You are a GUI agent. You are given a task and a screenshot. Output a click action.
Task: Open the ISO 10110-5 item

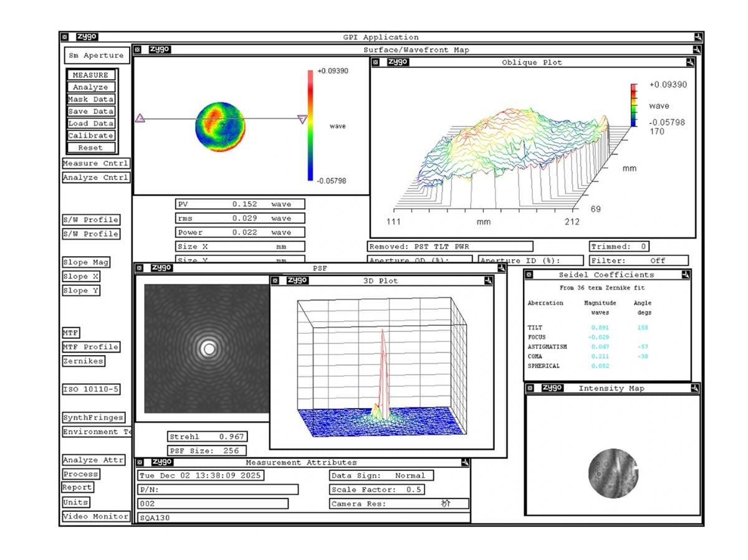point(90,390)
